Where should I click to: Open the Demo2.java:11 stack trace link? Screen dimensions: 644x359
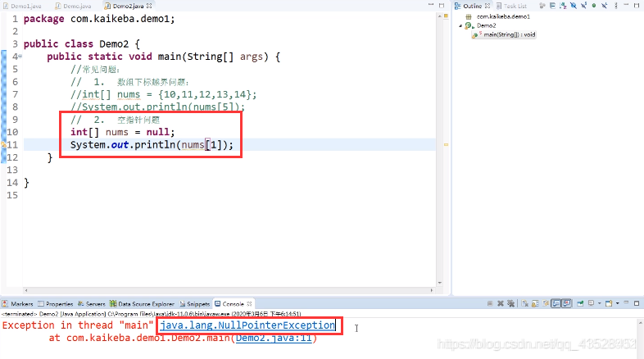(274, 338)
